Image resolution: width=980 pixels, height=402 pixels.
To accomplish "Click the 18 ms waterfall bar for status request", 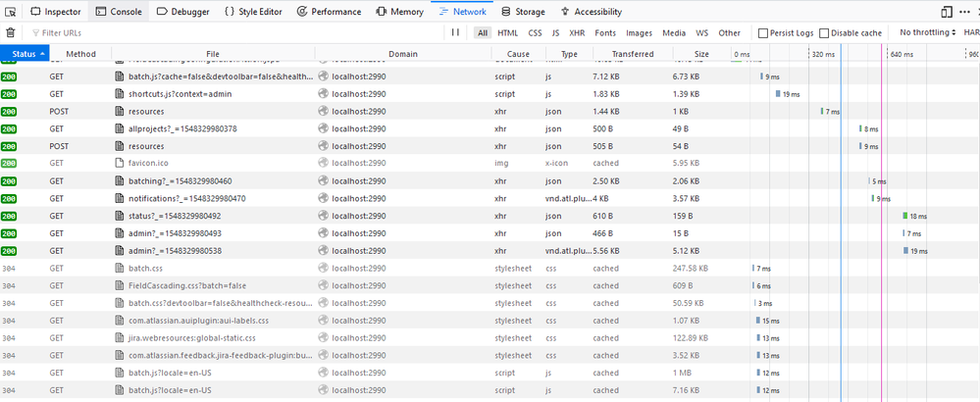I will (x=905, y=216).
